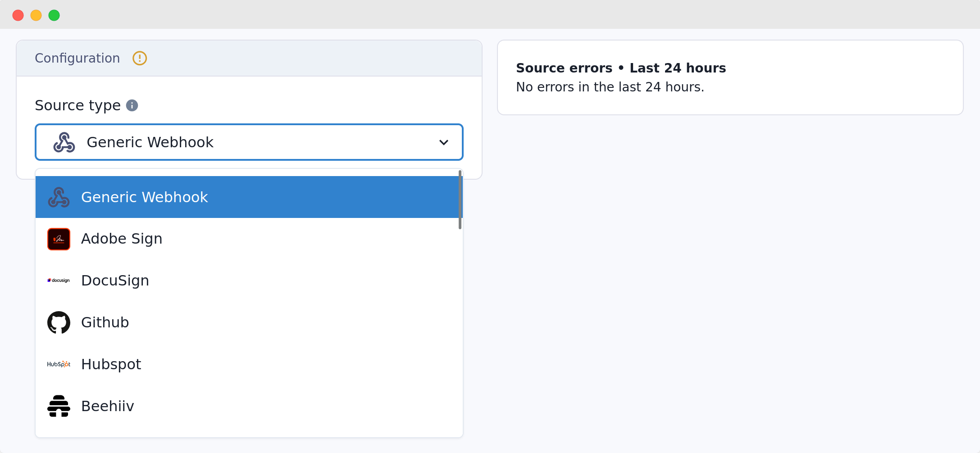Click the DocuSign logo in the list
This screenshot has width=980, height=453.
point(58,280)
